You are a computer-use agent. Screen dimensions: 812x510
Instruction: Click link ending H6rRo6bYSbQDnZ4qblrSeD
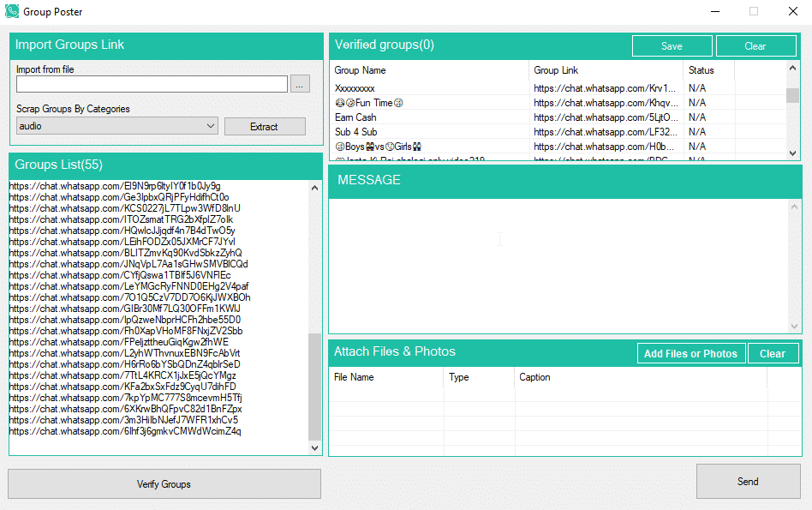click(x=125, y=364)
